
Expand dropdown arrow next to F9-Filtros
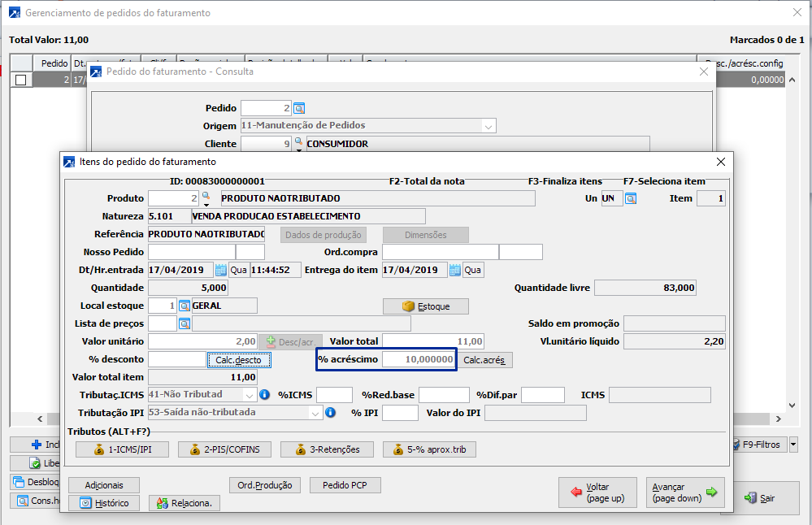coord(793,445)
